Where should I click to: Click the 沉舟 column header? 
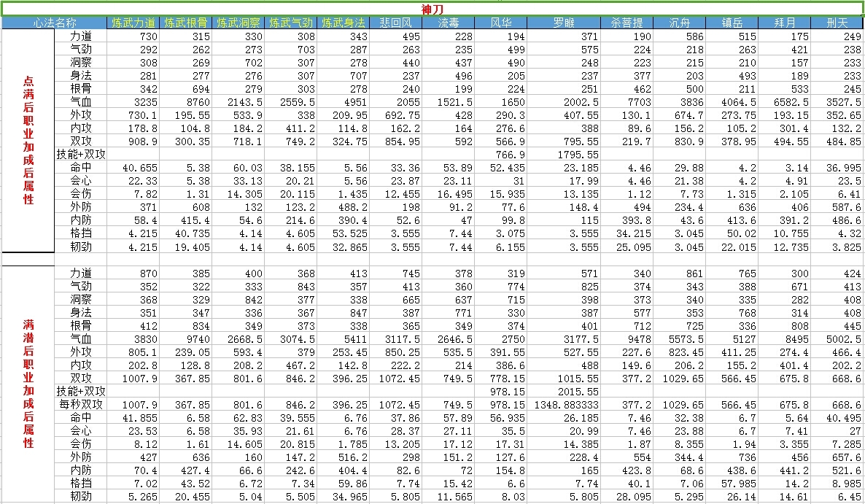click(x=679, y=23)
